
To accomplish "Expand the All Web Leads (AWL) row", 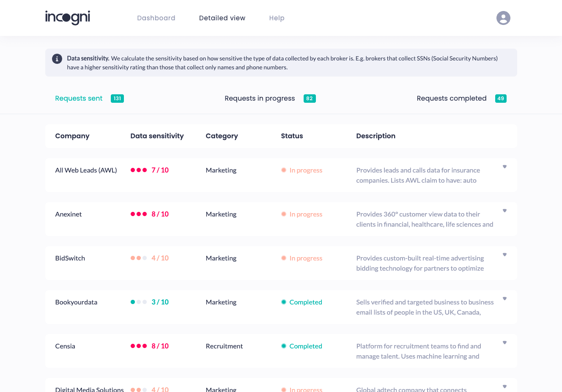I will (504, 167).
